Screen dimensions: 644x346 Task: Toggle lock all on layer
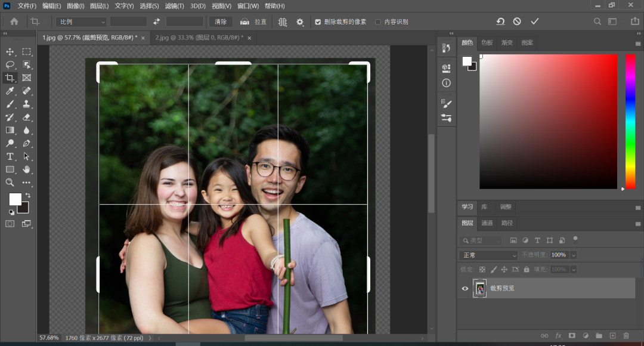(527, 270)
